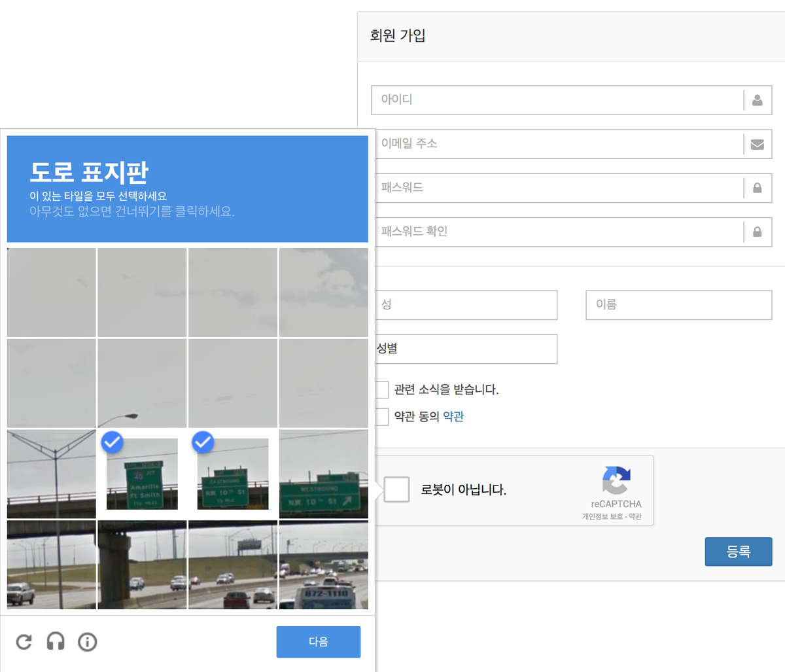Tick the 약관 동의 checkbox
Viewport: 785px width, 672px height.
coord(381,417)
